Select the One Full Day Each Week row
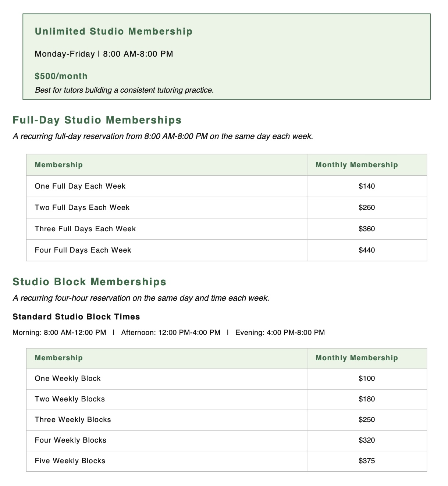Viewport: 448px width, 486px height. point(227,186)
